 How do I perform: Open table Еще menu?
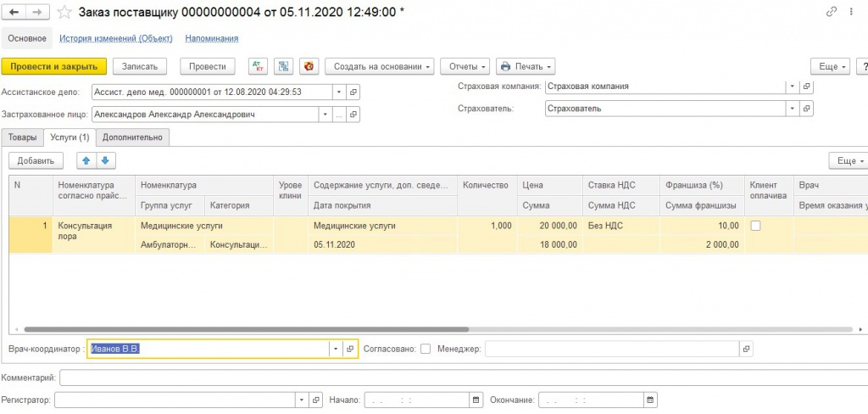(x=850, y=160)
